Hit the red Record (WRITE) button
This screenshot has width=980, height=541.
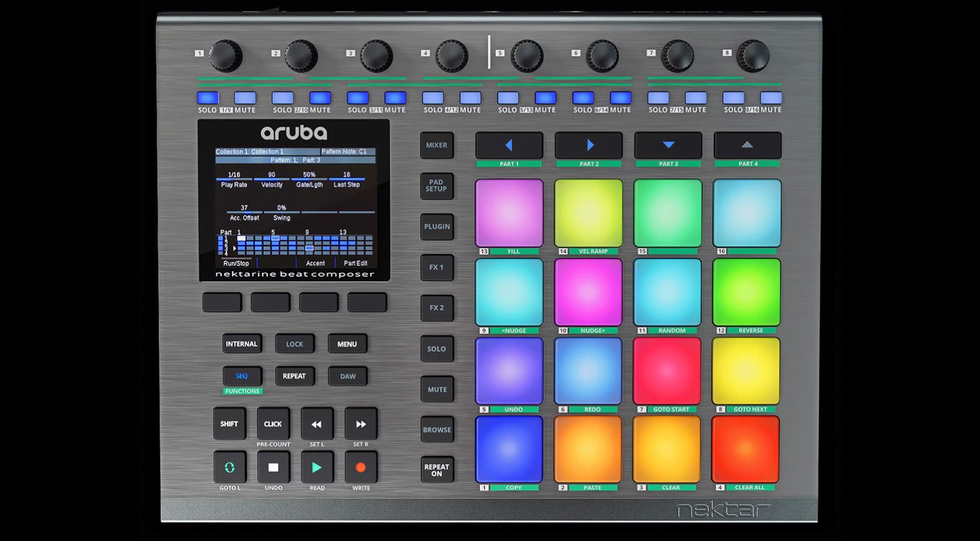(x=360, y=467)
